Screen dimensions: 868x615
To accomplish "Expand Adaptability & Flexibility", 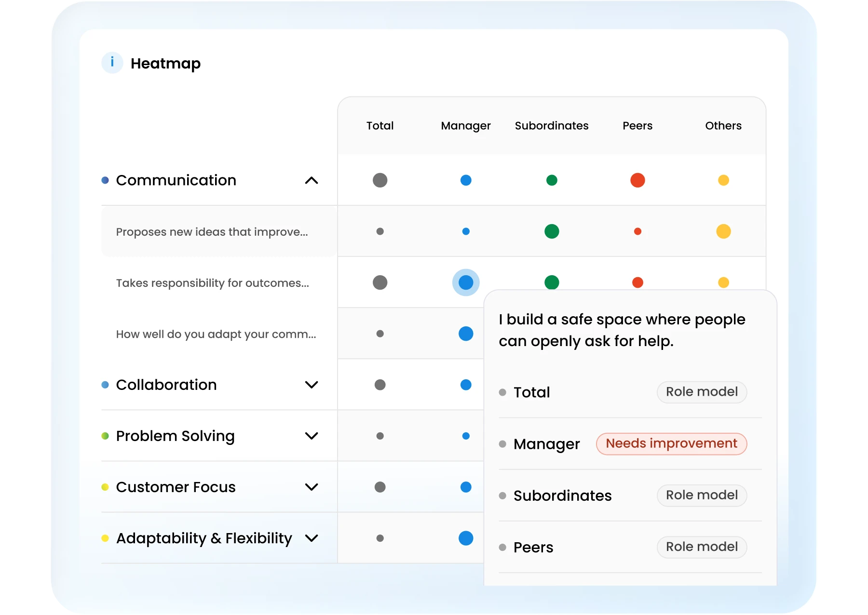I will pos(312,538).
